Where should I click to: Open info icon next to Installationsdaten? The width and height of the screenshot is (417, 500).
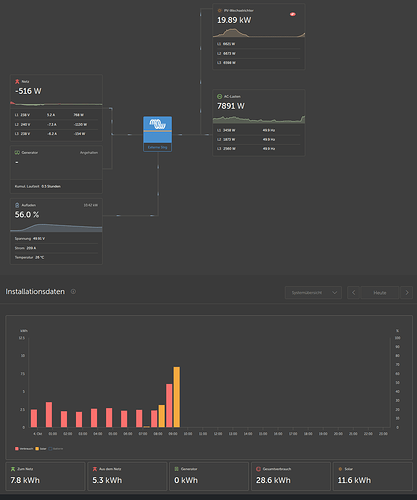[x=73, y=291]
